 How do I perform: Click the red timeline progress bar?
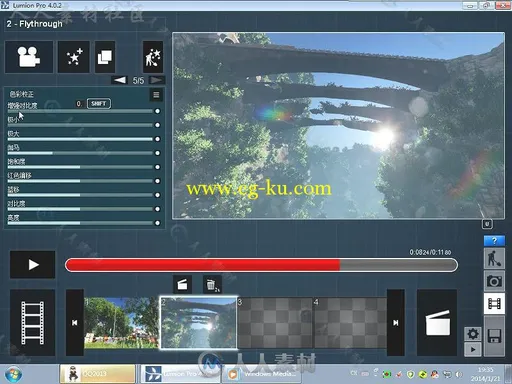pyautogui.click(x=261, y=265)
